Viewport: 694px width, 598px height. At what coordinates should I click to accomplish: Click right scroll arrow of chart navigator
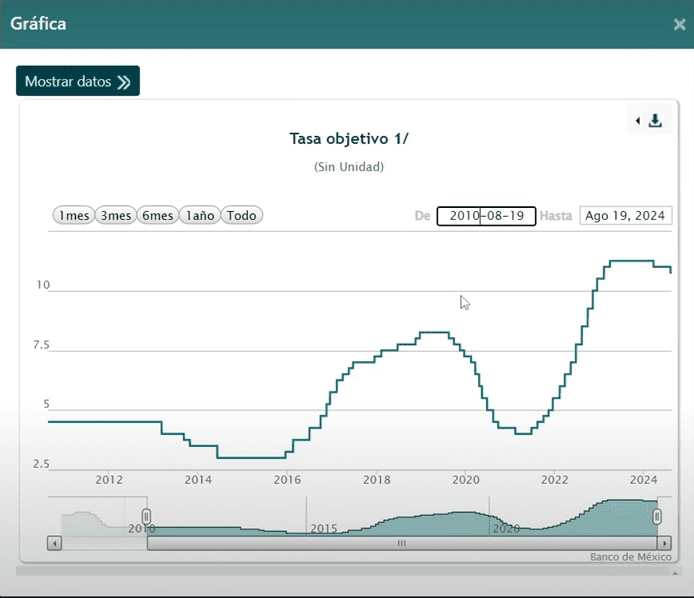click(x=665, y=543)
